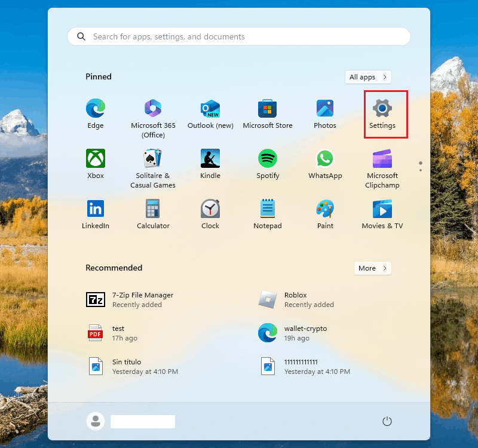
Task: Open the user account avatar
Action: coord(96,421)
